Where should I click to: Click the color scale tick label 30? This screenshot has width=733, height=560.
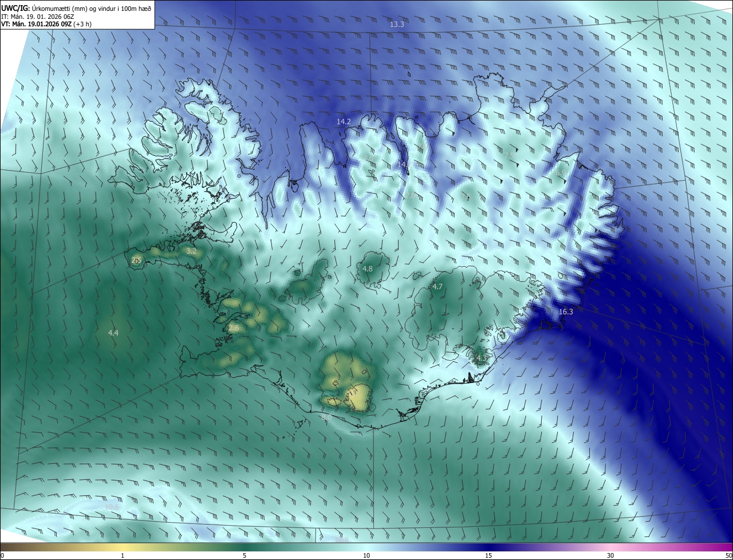click(610, 555)
